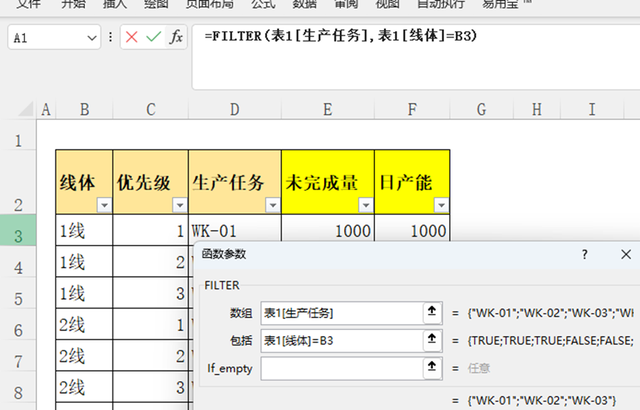The image size is (640, 410).
Task: Click cell E3 showing 1000 under 未完成量
Action: (x=328, y=230)
